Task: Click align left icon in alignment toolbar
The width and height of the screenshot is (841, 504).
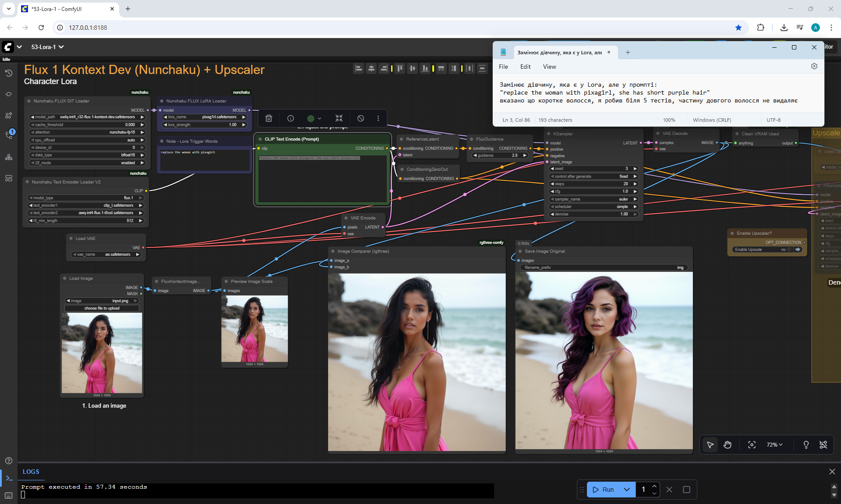Action: tap(359, 68)
